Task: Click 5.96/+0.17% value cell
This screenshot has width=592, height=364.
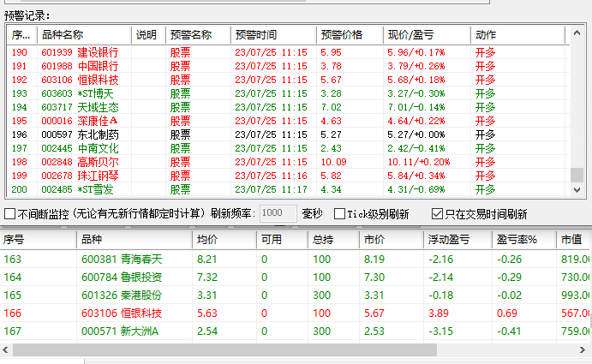Action: tap(416, 52)
